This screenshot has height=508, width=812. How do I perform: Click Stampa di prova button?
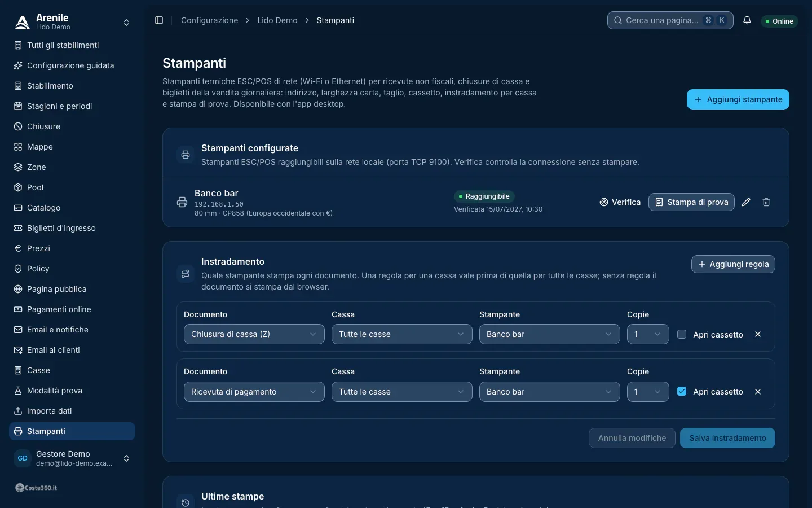pyautogui.click(x=691, y=202)
